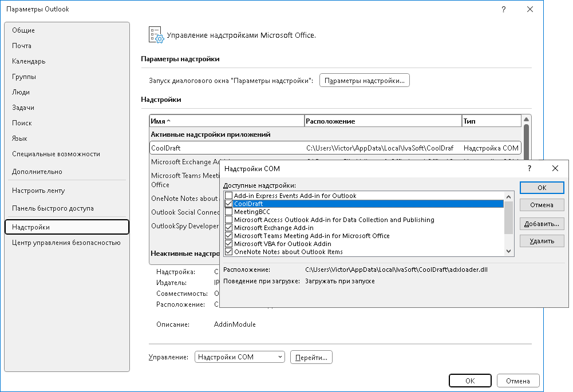
Task: Select Add-in Express Events Add-in entry
Action: (x=295, y=196)
